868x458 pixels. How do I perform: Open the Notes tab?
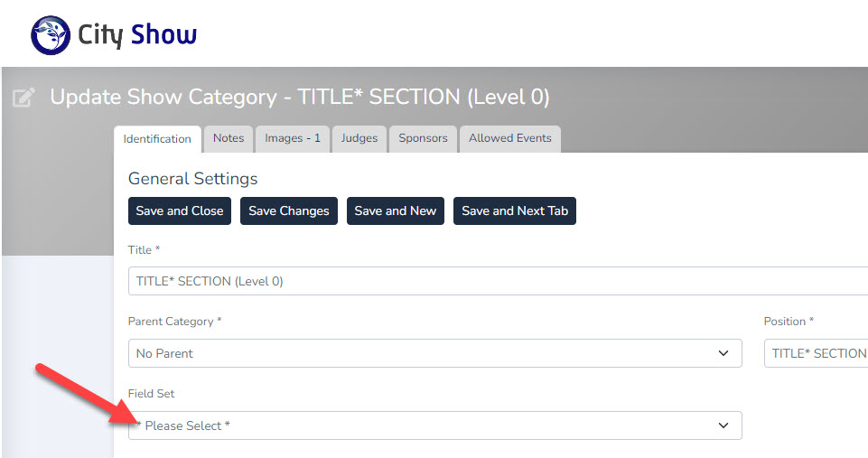229,138
